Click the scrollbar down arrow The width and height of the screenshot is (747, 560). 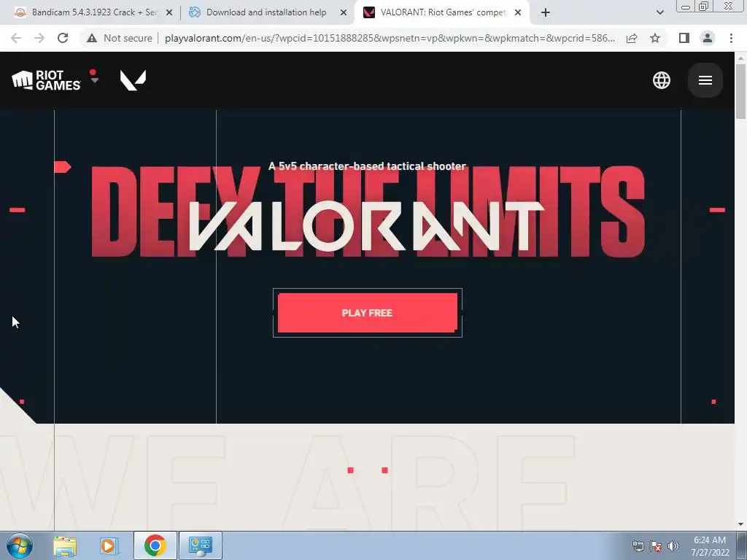click(740, 524)
